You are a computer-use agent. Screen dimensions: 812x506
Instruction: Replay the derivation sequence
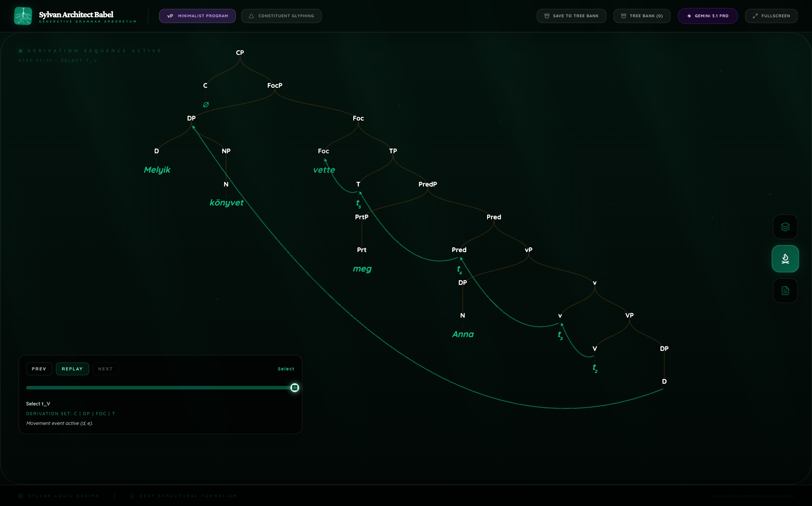point(72,369)
